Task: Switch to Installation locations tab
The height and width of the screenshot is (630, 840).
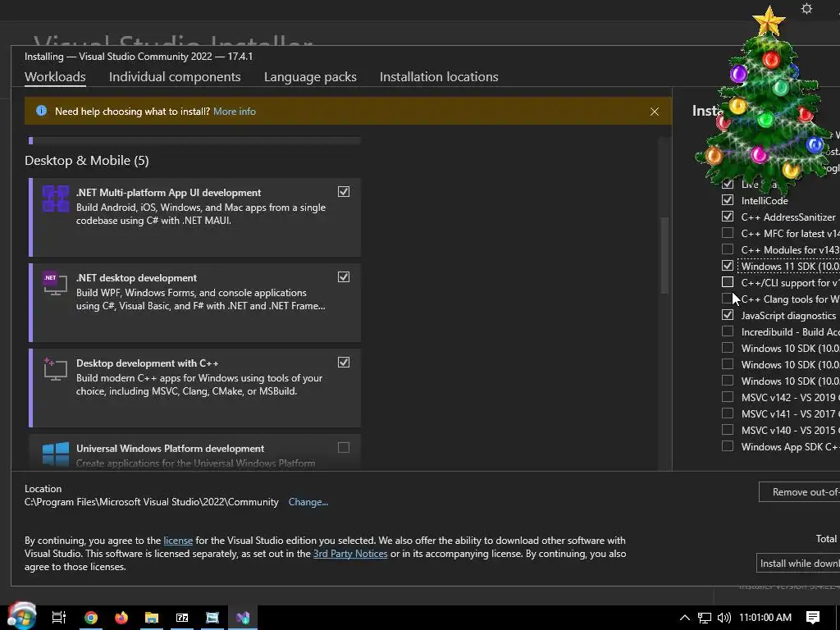Action: click(439, 76)
